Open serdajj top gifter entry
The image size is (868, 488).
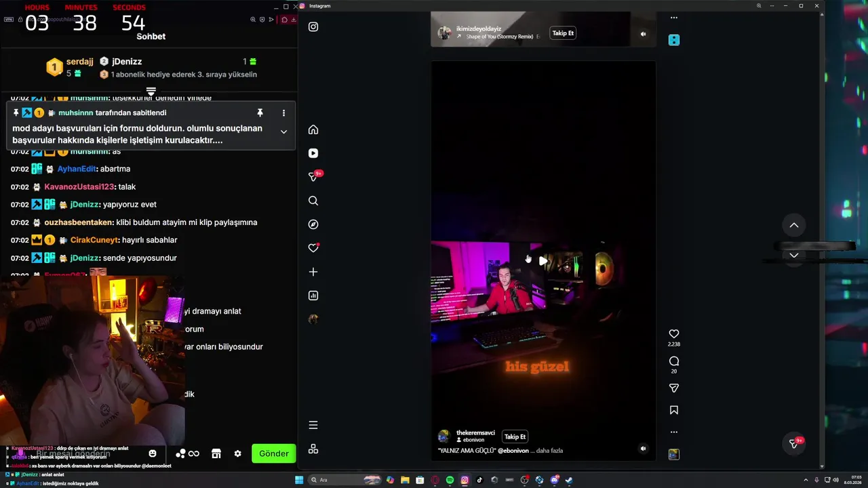pos(70,67)
